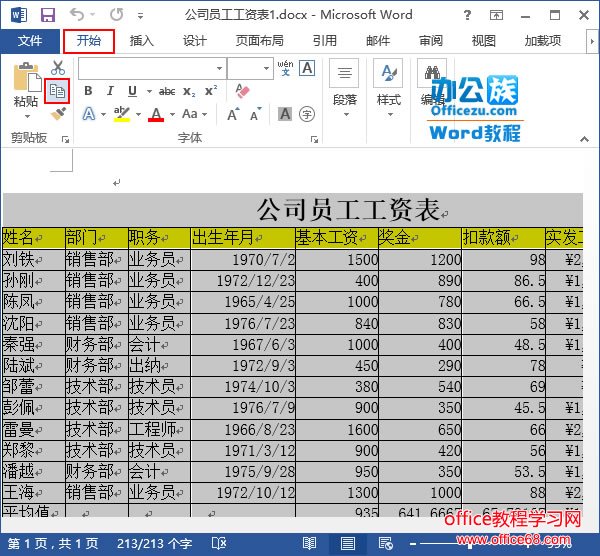Expand the 粘贴 options arrow
The image size is (600, 556).
point(27,116)
